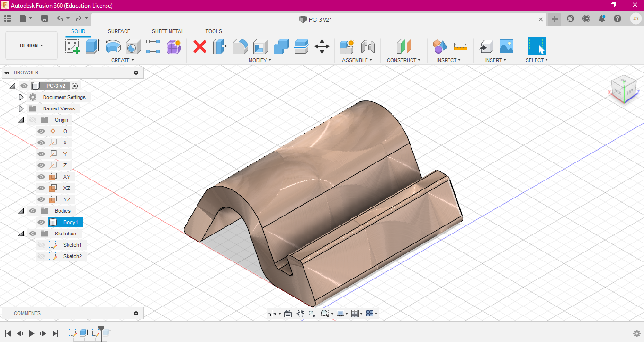Select the Hole tool
This screenshot has width=644, height=342.
pyautogui.click(x=134, y=46)
